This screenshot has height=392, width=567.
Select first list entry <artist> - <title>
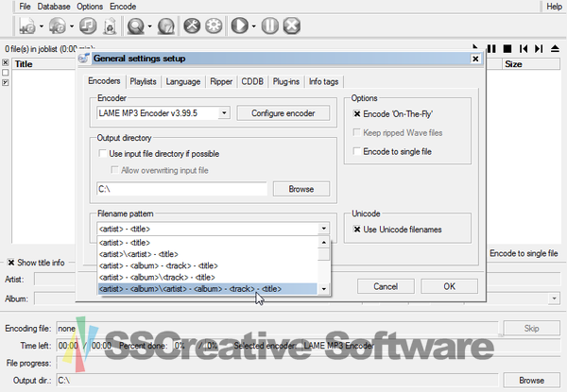[208, 243]
